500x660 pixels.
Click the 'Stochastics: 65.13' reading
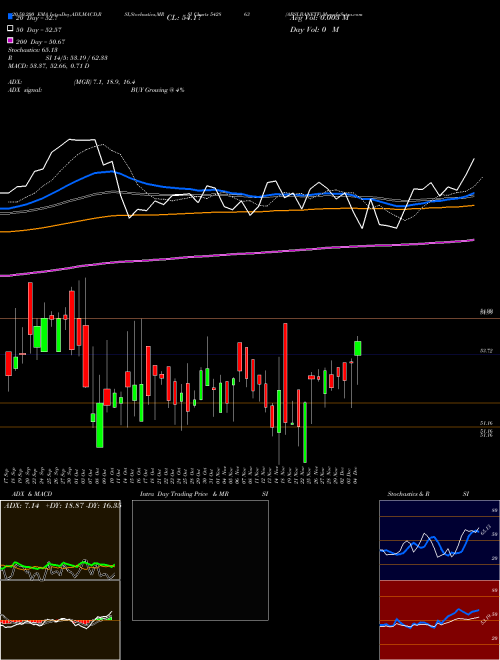point(33,50)
